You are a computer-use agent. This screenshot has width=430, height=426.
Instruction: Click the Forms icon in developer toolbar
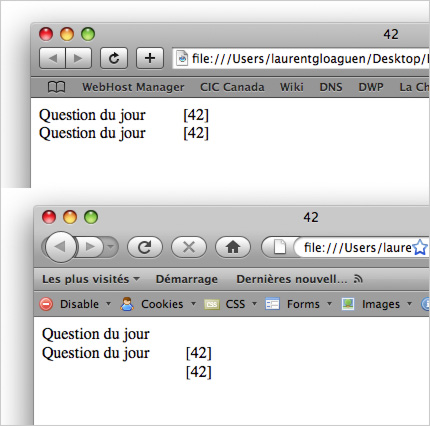point(272,304)
